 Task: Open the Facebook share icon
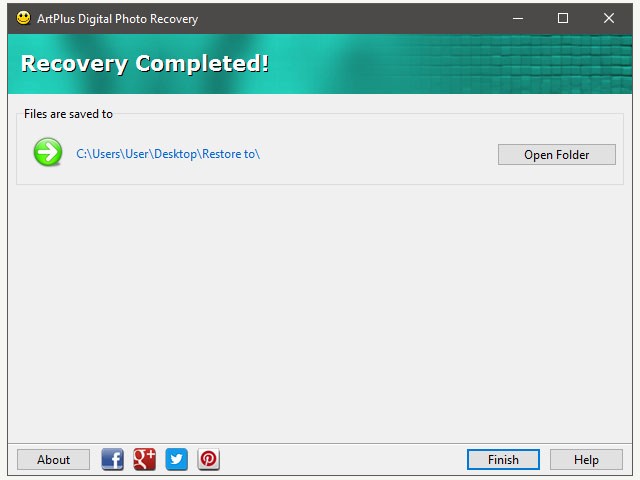pyautogui.click(x=113, y=459)
